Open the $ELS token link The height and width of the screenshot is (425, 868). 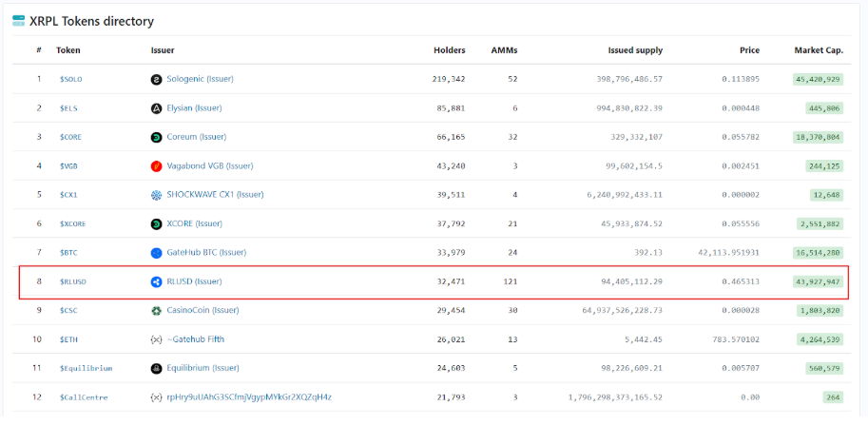click(x=68, y=108)
